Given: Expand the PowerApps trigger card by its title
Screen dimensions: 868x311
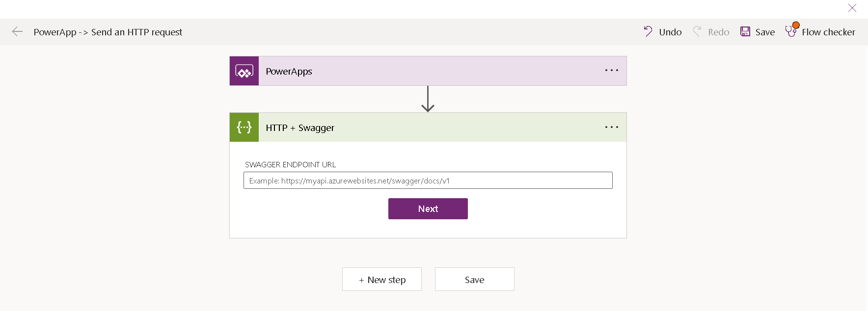Looking at the screenshot, I should [x=289, y=72].
